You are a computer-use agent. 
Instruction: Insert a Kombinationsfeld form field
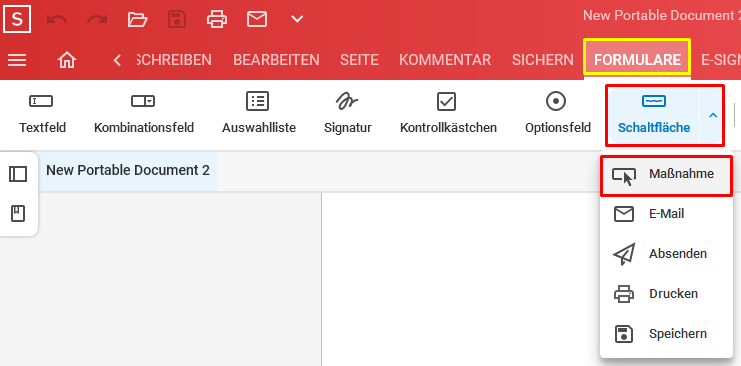(x=144, y=113)
